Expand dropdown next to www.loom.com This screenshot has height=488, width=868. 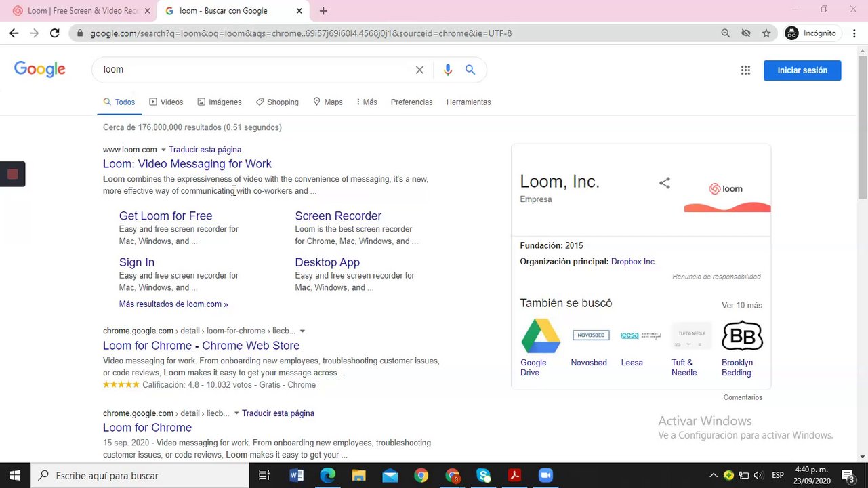pos(163,150)
